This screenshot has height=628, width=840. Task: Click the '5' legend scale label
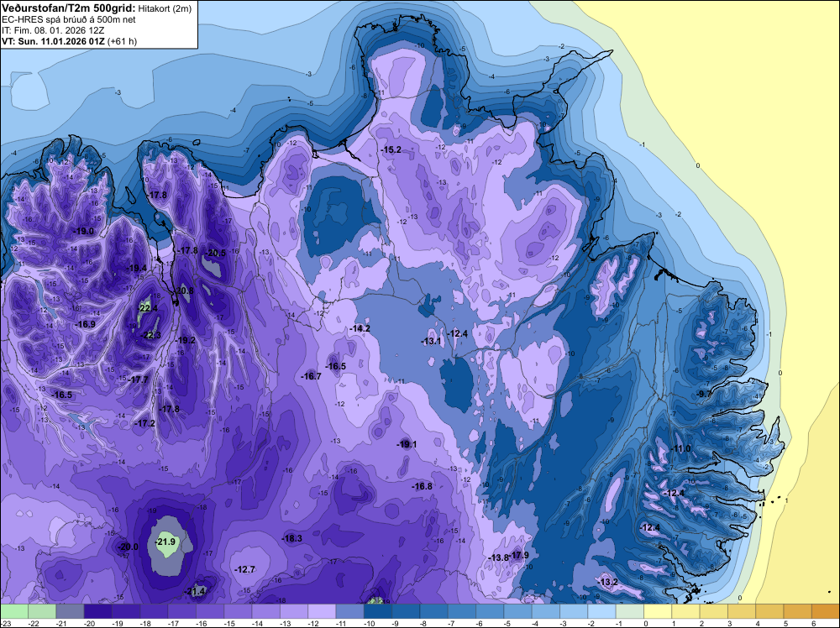[x=786, y=623]
